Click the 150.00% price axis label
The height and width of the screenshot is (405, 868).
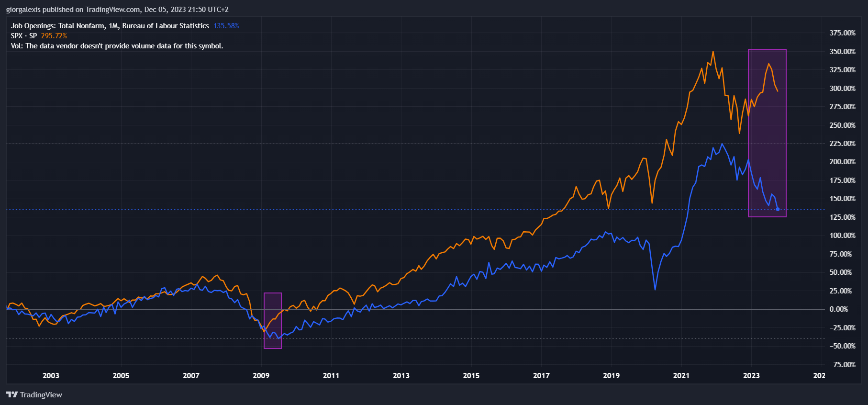pyautogui.click(x=842, y=199)
